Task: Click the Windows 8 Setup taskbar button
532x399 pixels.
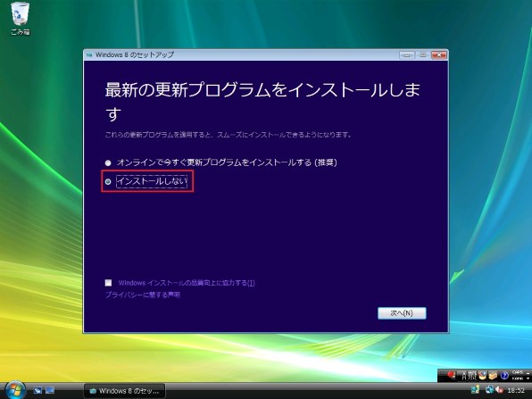Action: [124, 391]
